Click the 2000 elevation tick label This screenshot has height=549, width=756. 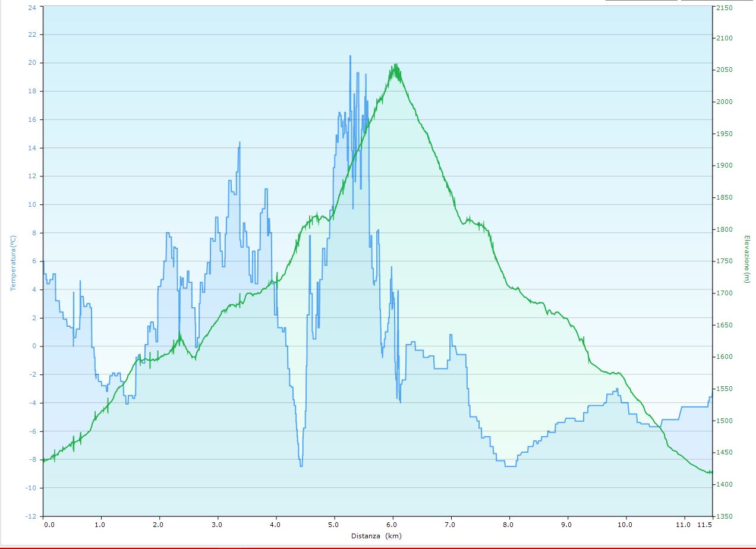coord(724,102)
